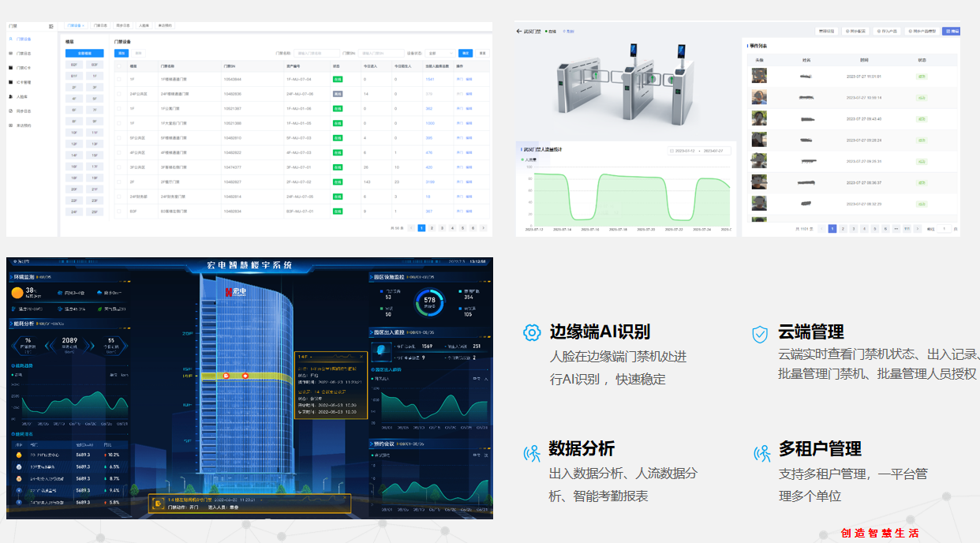Click the blue 全部楼层 button
The image size is (980, 543).
[84, 54]
